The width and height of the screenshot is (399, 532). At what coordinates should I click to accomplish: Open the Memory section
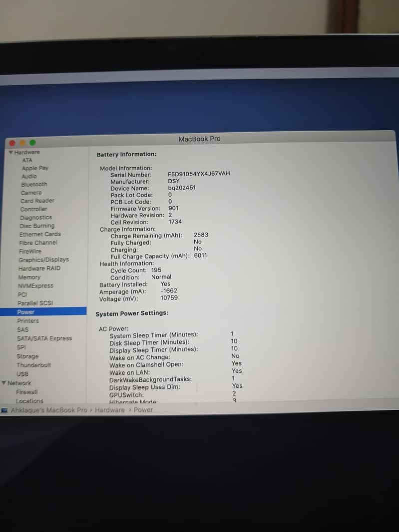tap(29, 277)
